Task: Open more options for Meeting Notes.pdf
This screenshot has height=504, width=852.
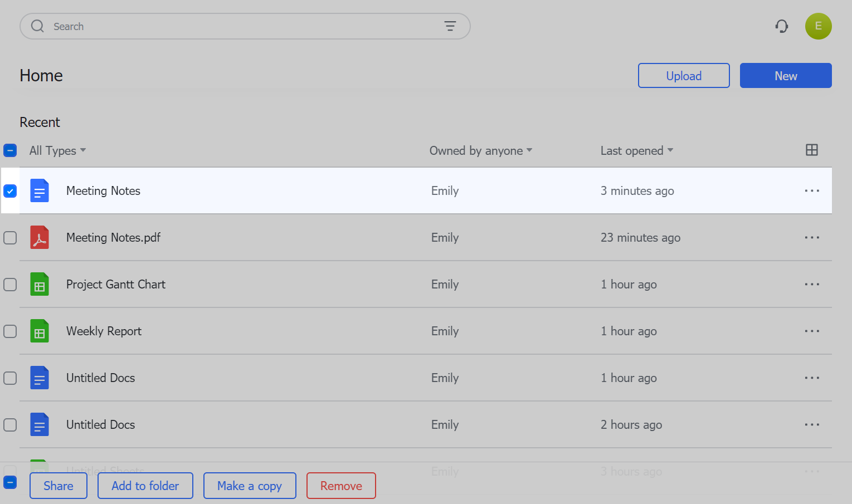Action: [812, 238]
